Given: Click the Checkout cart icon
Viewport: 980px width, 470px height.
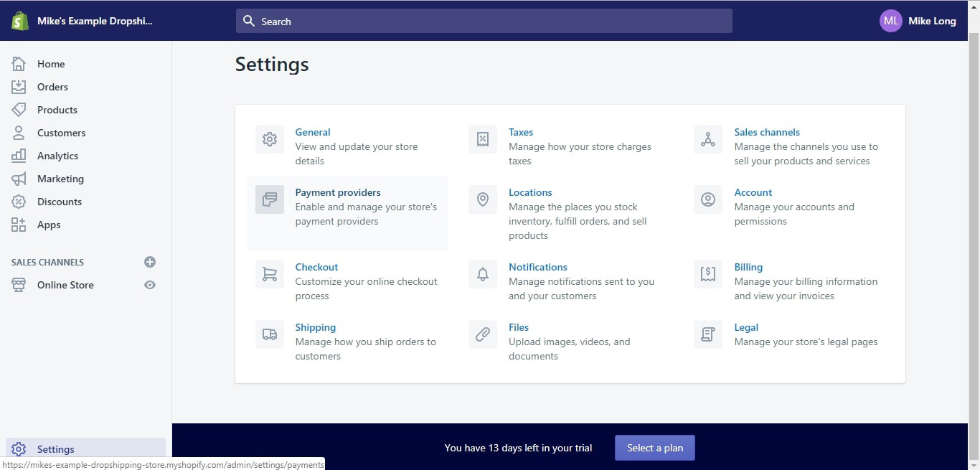Looking at the screenshot, I should click(x=269, y=274).
